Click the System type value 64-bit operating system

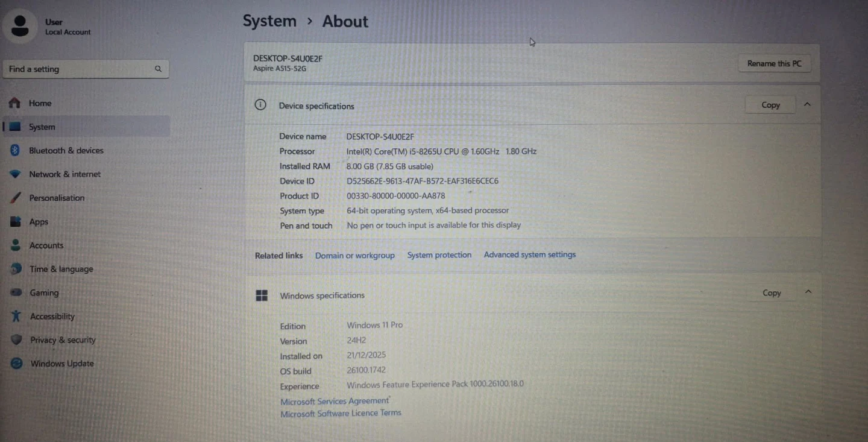(428, 210)
